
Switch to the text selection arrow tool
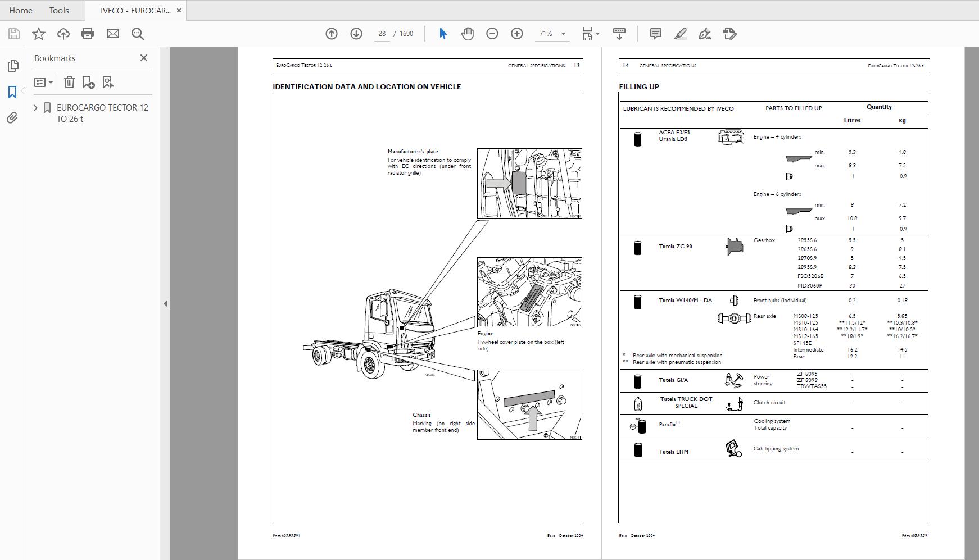tap(443, 34)
